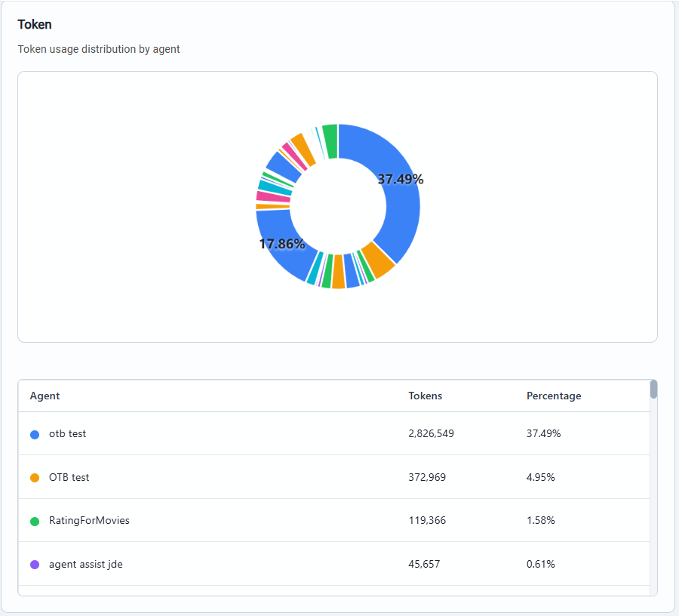The image size is (679, 616).
Task: Click the Token heading
Action: tap(35, 25)
